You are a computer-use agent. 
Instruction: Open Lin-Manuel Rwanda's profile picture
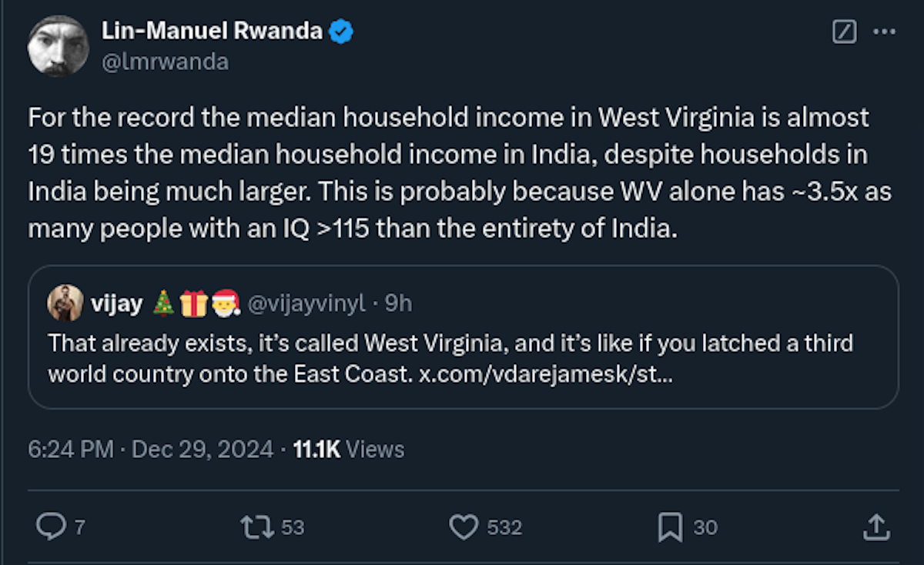point(58,46)
